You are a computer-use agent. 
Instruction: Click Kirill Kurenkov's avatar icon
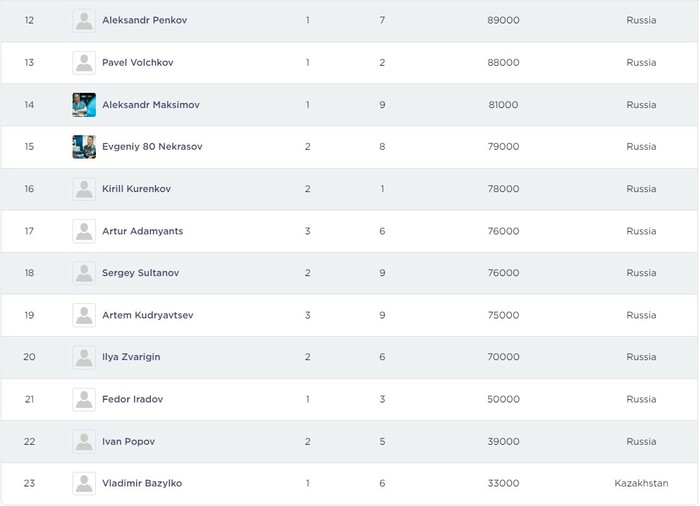(84, 189)
